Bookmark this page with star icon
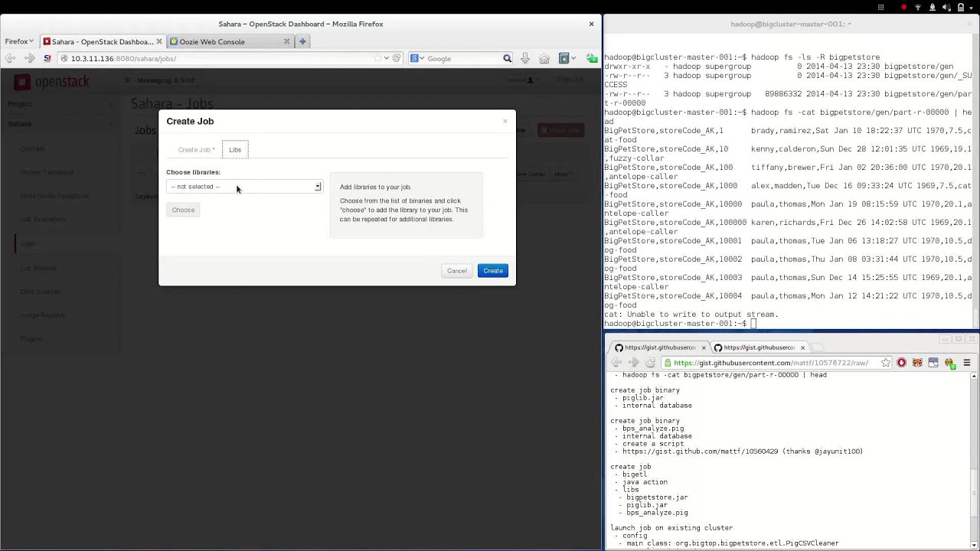The height and width of the screenshot is (551, 980). click(x=377, y=58)
